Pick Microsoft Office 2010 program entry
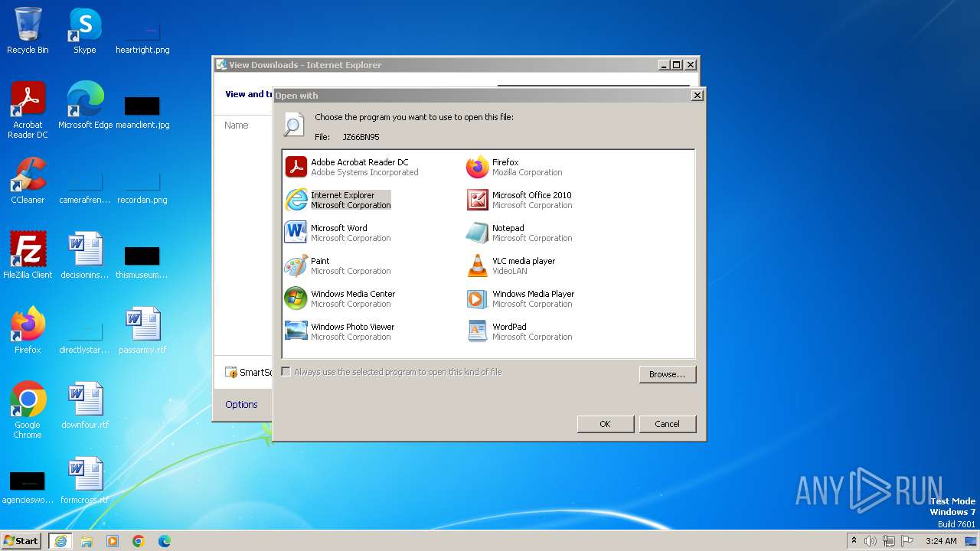This screenshot has height=551, width=980. click(x=520, y=200)
